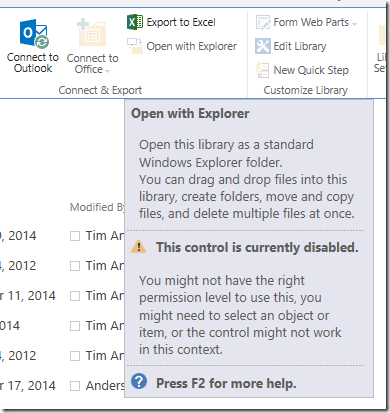The width and height of the screenshot is (390, 413).
Task: Open the Connect to Office dropdown arrow
Action: (x=107, y=71)
